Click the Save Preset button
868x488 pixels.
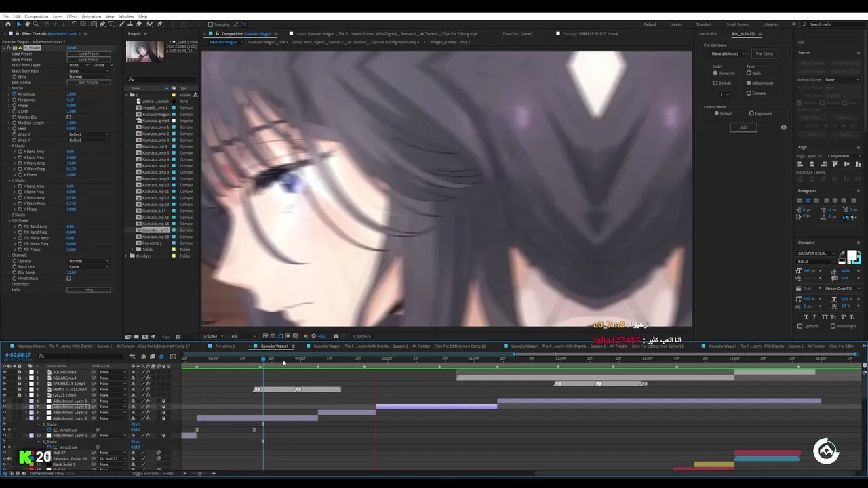[x=89, y=59]
